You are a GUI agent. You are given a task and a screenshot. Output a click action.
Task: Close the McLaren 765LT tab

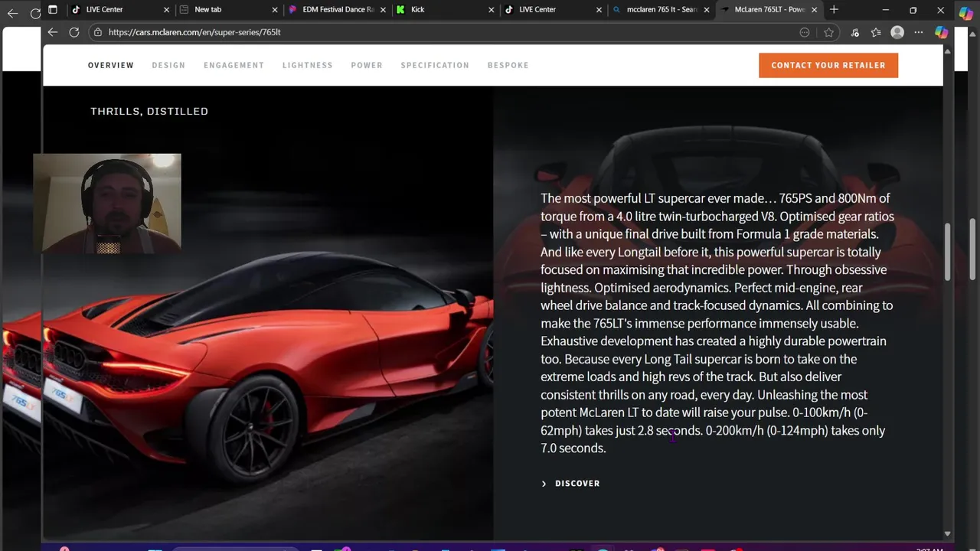tap(815, 10)
